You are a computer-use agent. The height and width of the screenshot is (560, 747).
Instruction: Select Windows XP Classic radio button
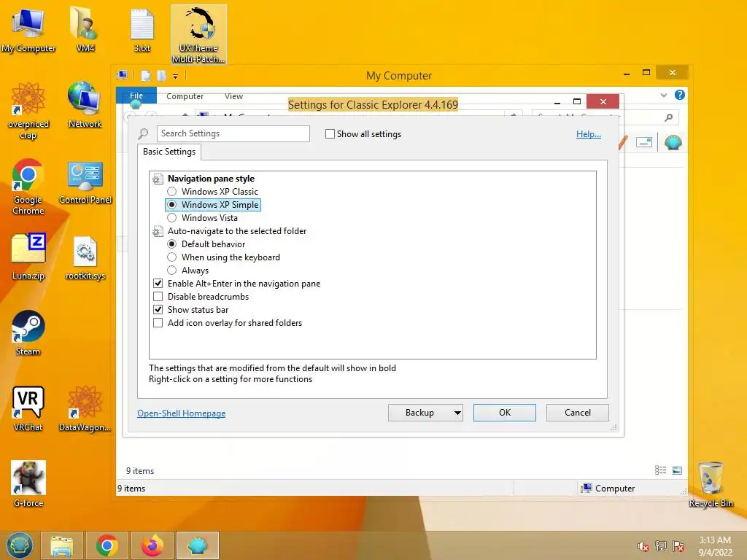172,192
